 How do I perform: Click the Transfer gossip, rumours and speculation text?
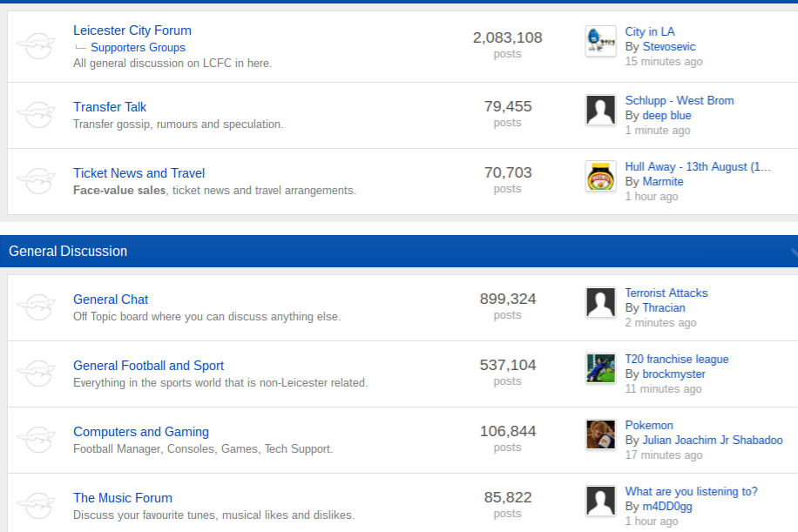click(178, 124)
